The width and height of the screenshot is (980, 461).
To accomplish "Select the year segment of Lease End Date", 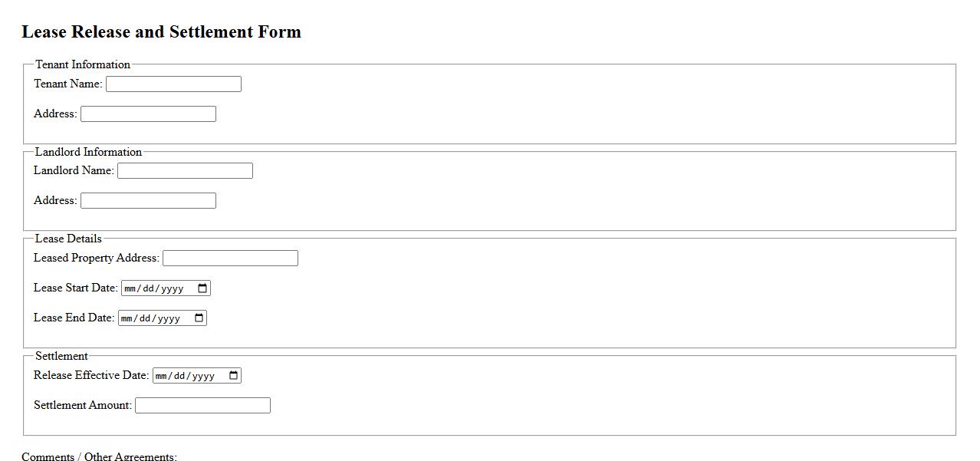I will (169, 319).
